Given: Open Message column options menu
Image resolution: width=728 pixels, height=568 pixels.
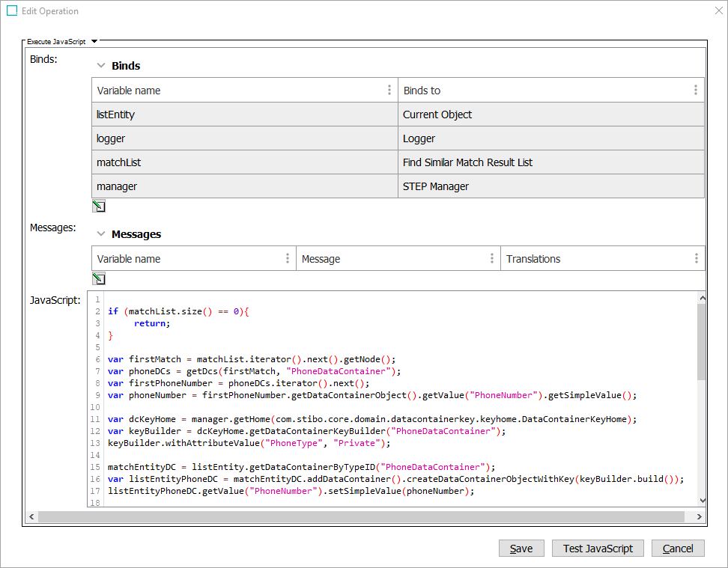Looking at the screenshot, I should point(491,259).
